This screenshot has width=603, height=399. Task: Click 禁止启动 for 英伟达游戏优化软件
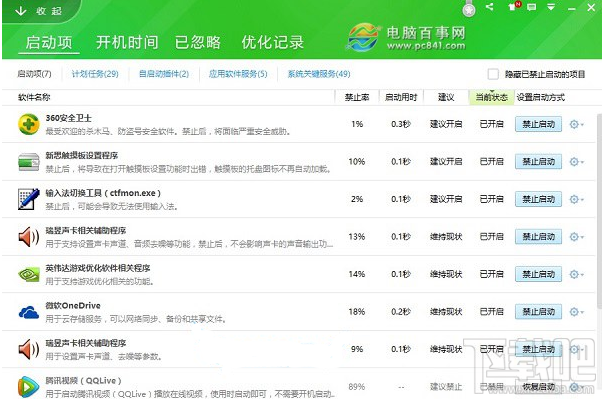[x=538, y=274]
